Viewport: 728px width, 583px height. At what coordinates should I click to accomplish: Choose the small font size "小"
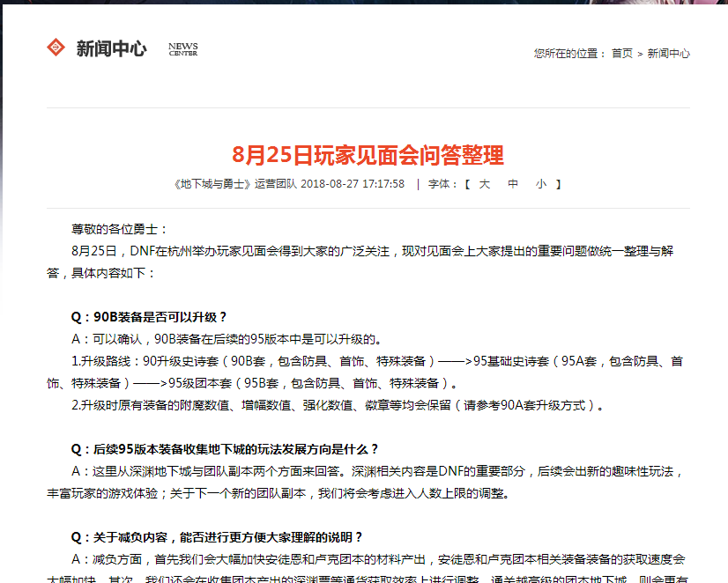540,184
